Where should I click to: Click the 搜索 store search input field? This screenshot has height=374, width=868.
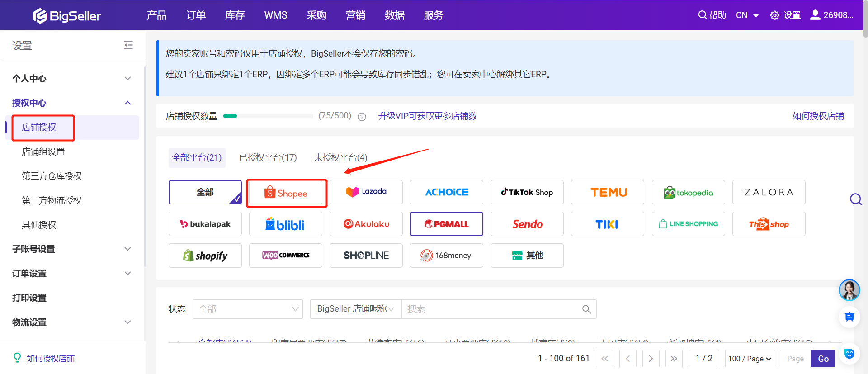tap(491, 309)
